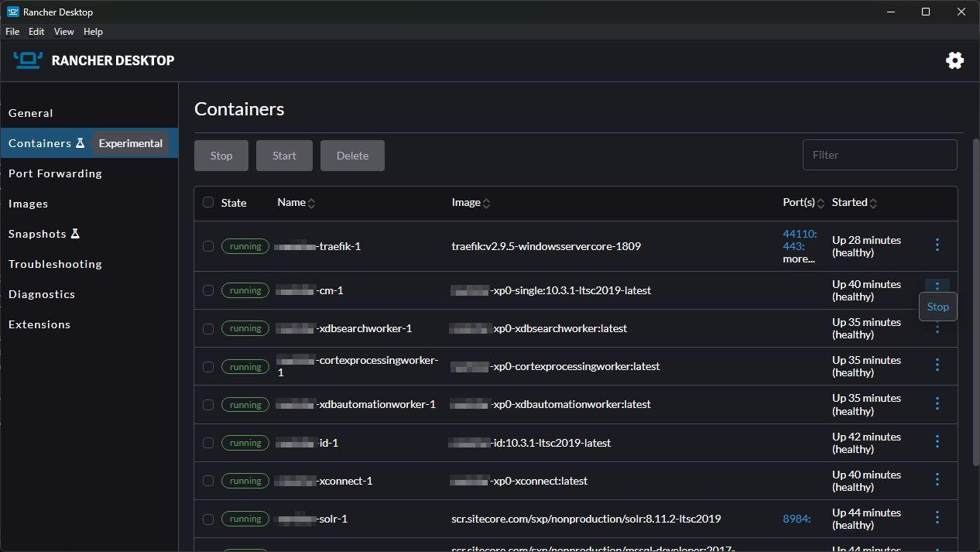Open preferences via the gear icon
This screenshot has height=552, width=980.
[x=954, y=60]
